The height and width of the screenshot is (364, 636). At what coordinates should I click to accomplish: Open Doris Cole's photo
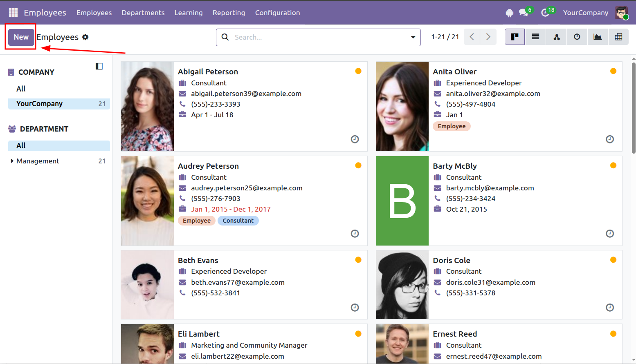[402, 285]
